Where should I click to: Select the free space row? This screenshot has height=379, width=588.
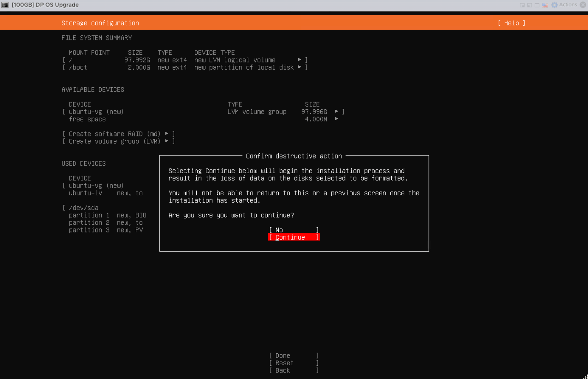(x=203, y=119)
